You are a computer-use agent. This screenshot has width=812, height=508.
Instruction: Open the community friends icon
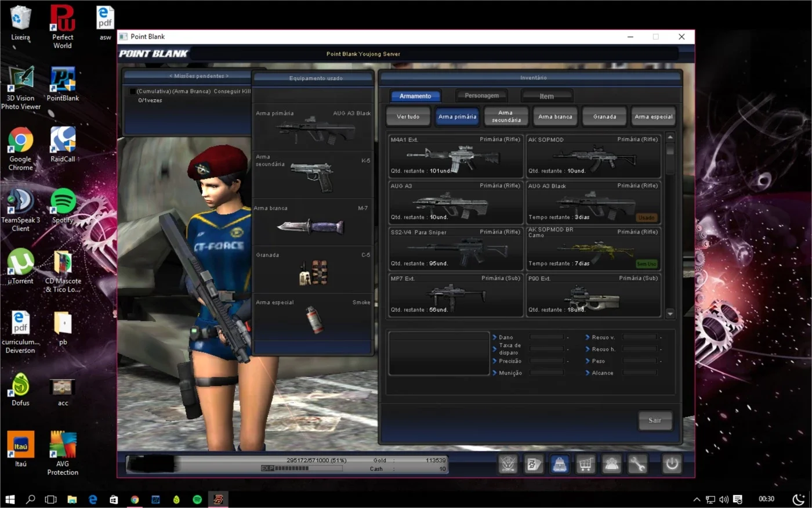click(611, 464)
